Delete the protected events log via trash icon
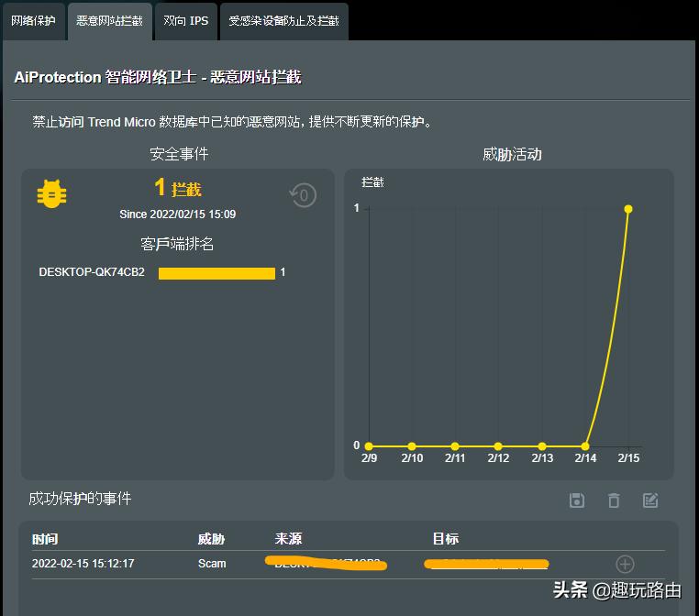 [614, 500]
